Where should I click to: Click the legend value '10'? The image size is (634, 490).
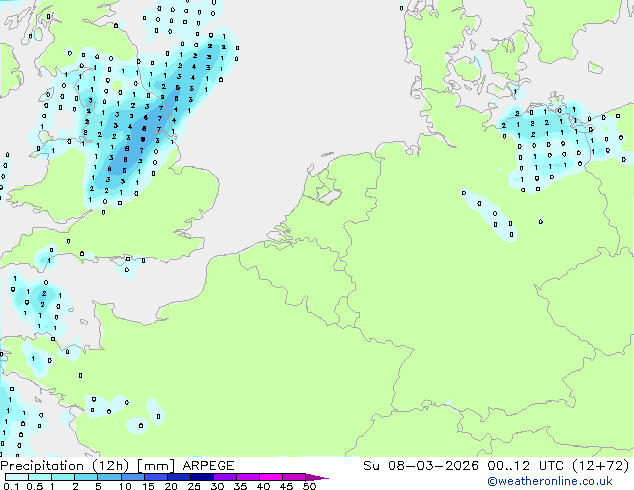125,486
